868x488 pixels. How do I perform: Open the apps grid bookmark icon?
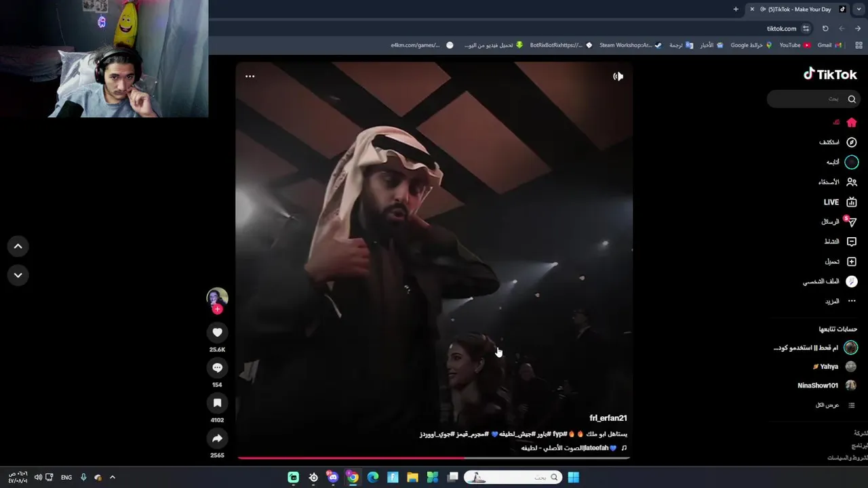859,45
